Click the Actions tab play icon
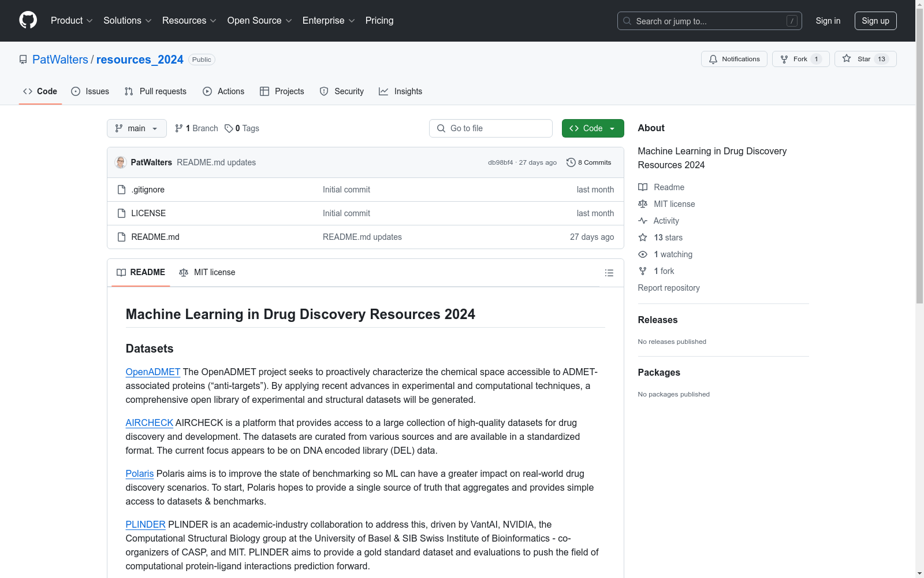This screenshot has width=924, height=578. [x=207, y=91]
